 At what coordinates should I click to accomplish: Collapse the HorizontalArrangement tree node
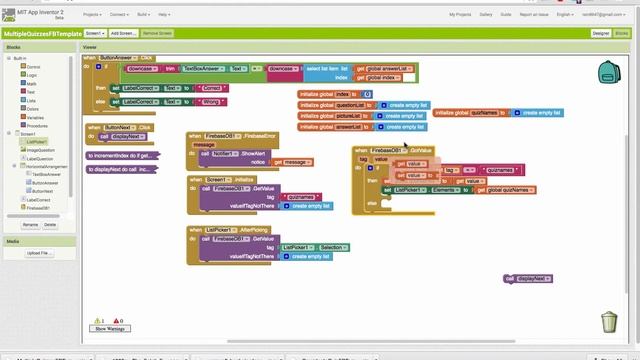(x=14, y=166)
